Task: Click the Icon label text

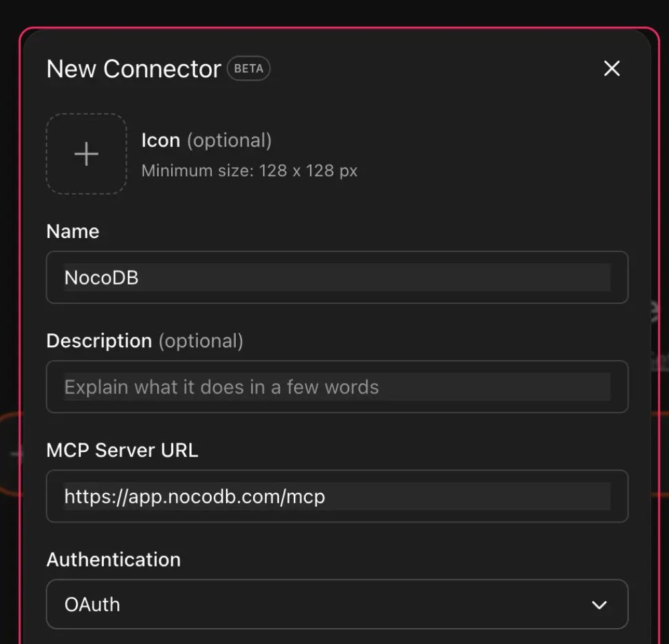Action: (x=161, y=141)
